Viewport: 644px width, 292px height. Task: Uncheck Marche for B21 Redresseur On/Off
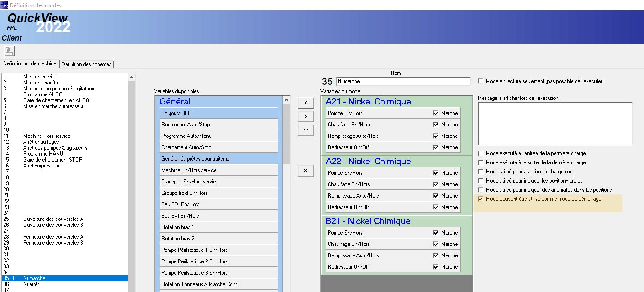coord(436,267)
